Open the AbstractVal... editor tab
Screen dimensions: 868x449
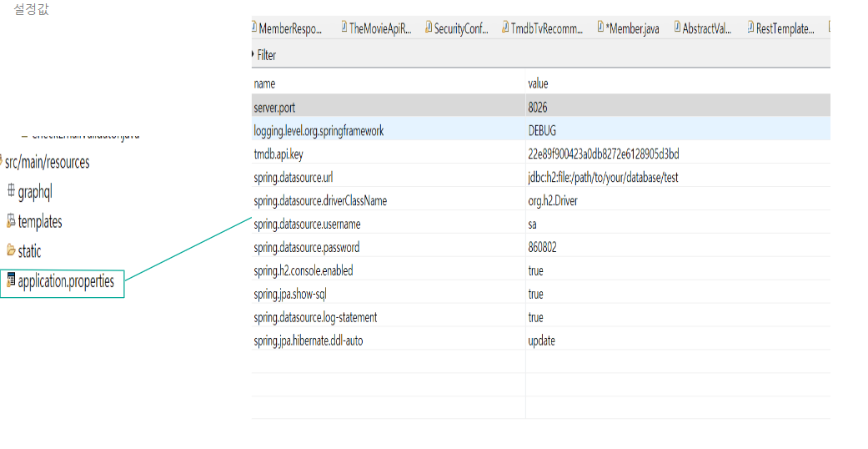point(703,28)
